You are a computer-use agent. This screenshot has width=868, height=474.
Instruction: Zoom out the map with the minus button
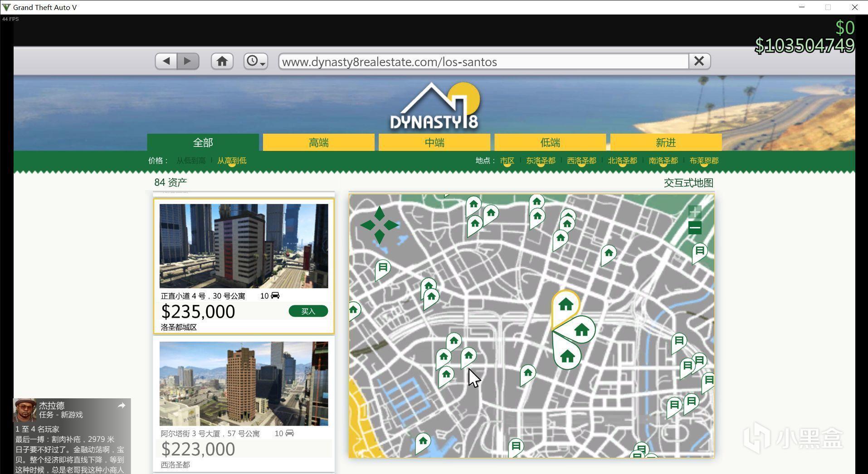point(695,227)
